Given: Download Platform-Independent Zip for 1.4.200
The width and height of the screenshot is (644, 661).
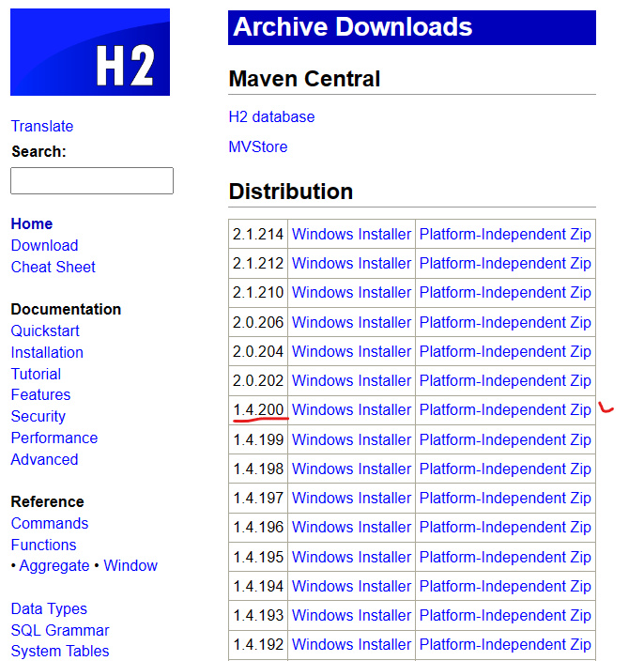Looking at the screenshot, I should tap(505, 409).
